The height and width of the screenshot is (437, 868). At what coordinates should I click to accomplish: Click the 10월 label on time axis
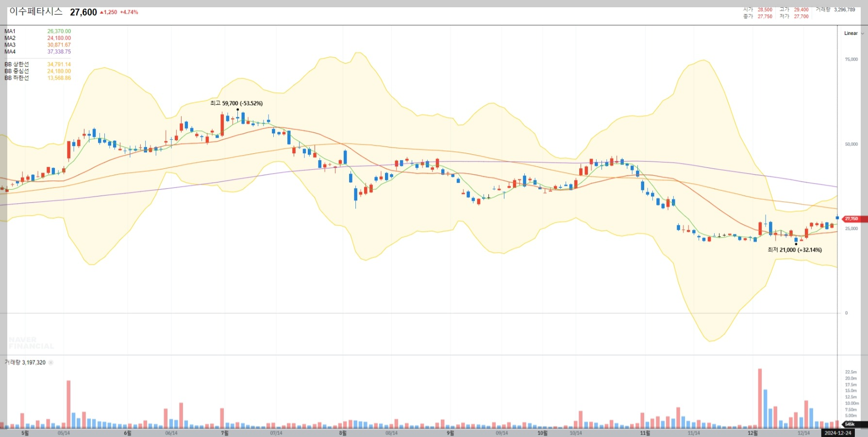click(x=542, y=433)
